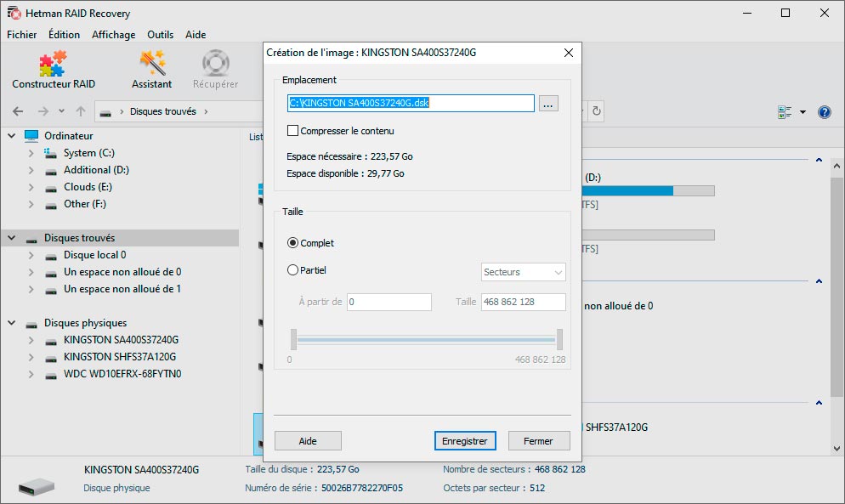
Task: Open the view options dropdown arrow
Action: point(802,112)
